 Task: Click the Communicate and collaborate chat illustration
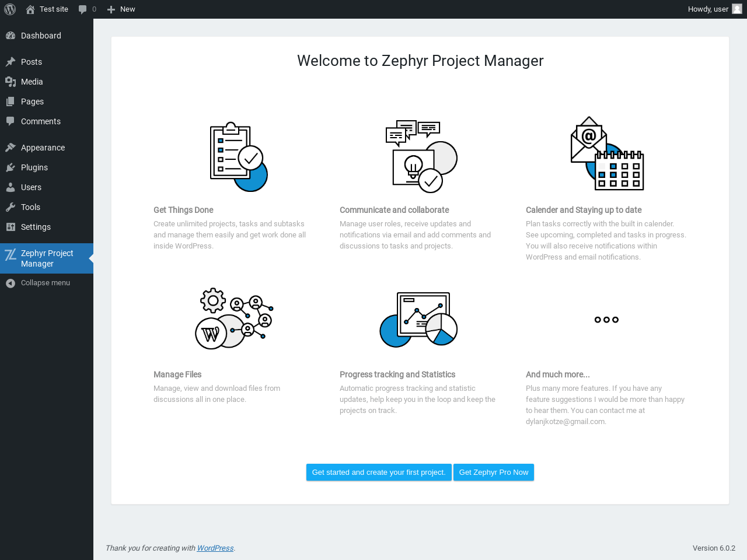pyautogui.click(x=421, y=156)
